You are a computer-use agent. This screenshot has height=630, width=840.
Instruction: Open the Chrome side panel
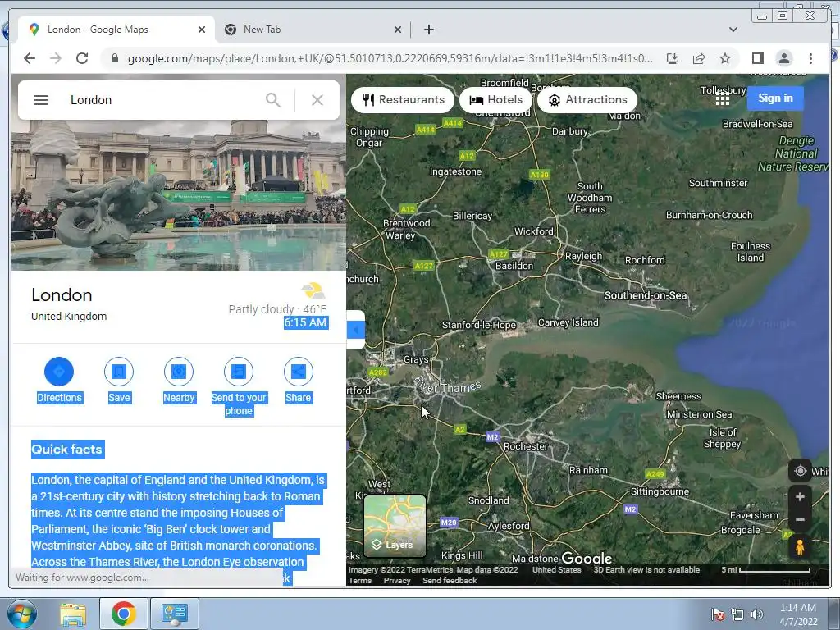(x=757, y=58)
